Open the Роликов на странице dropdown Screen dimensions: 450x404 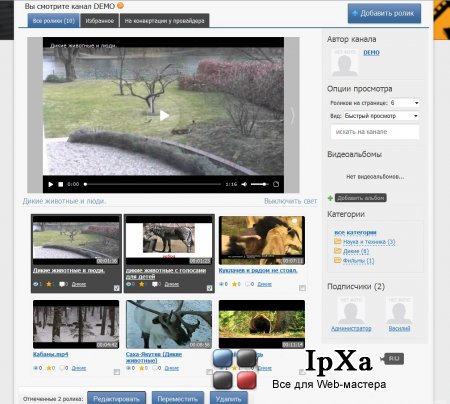click(404, 103)
